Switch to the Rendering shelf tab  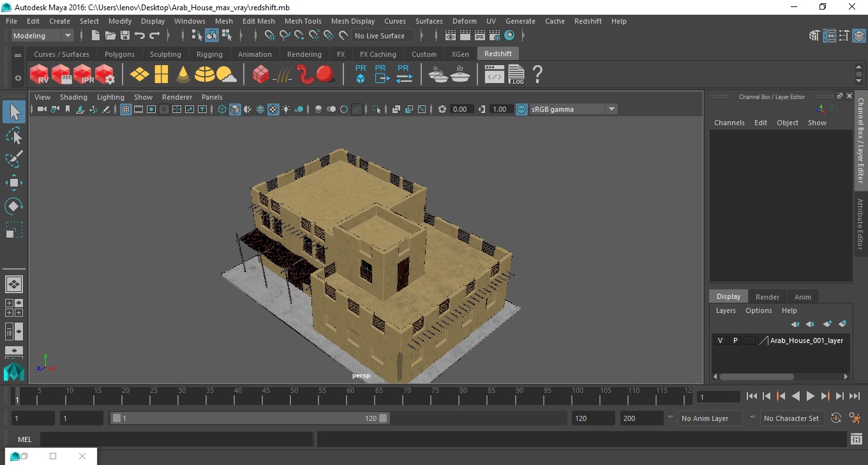tap(304, 54)
